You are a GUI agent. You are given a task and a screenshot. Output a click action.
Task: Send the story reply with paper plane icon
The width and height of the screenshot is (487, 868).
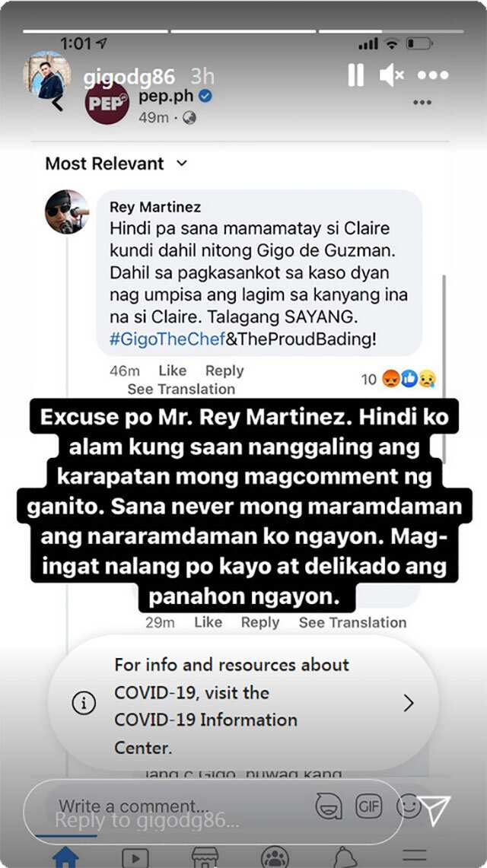tap(434, 809)
